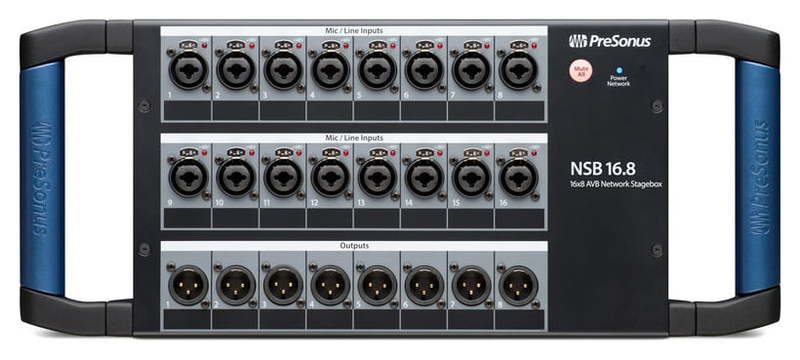Select combo input jack 7

[x=471, y=70]
